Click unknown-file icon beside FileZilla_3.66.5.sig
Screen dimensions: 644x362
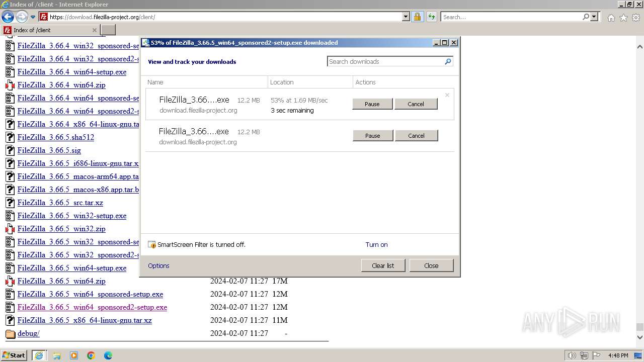[10, 150]
